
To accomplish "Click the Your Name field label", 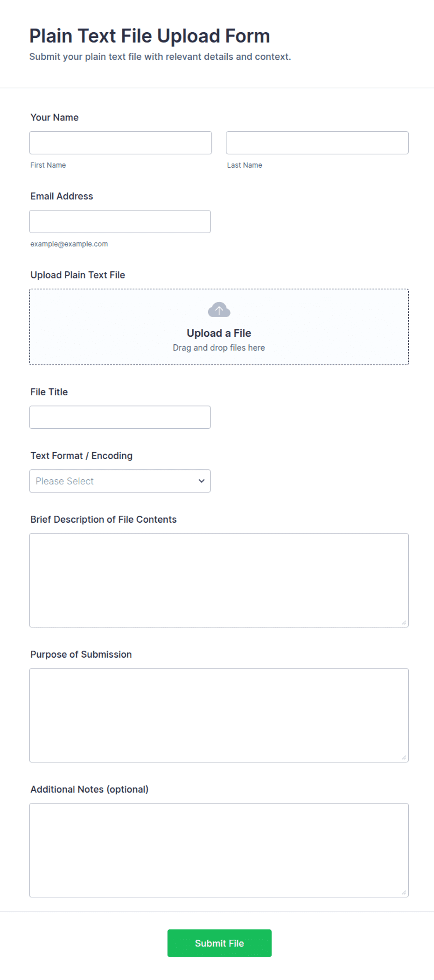I will [55, 117].
